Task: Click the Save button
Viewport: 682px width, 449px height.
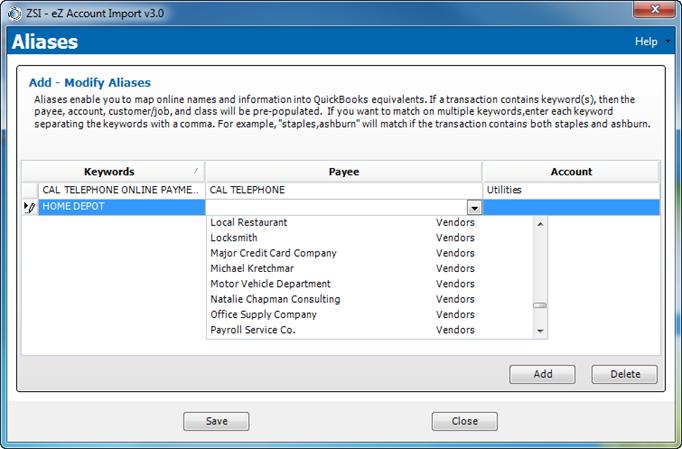Action: point(216,421)
